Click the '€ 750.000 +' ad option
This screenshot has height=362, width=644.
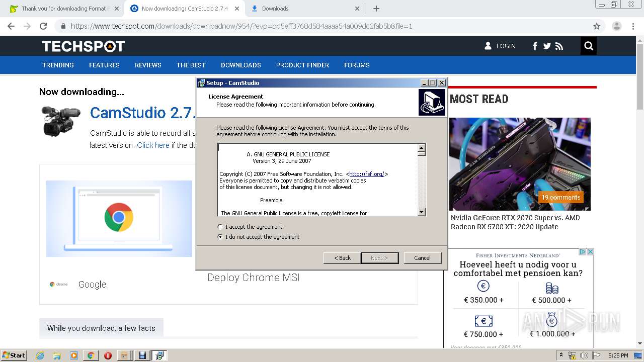pyautogui.click(x=484, y=327)
